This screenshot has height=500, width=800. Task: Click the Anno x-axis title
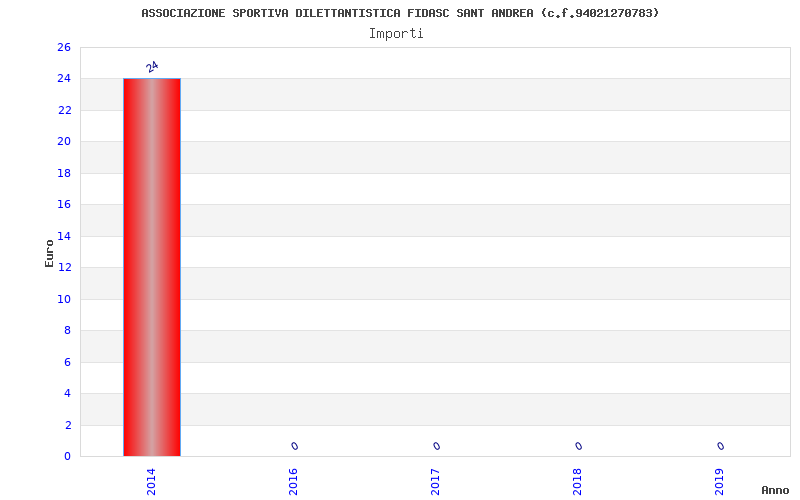775,490
